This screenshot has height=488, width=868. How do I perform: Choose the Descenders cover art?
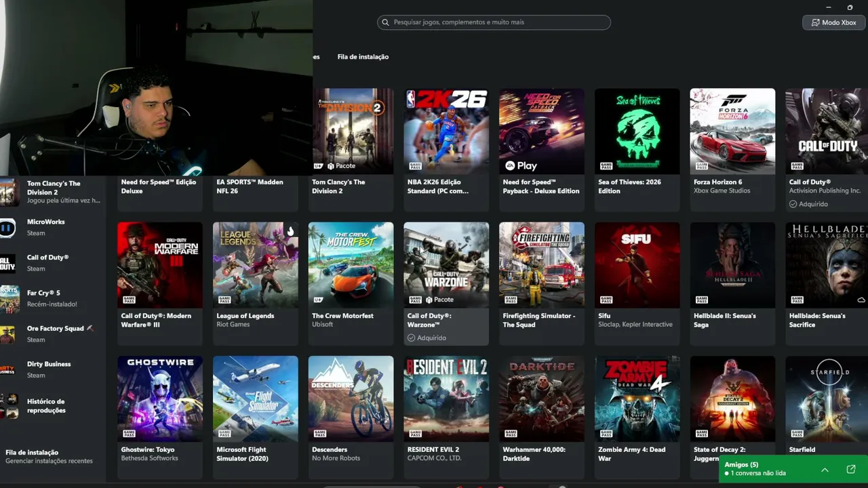(x=351, y=399)
